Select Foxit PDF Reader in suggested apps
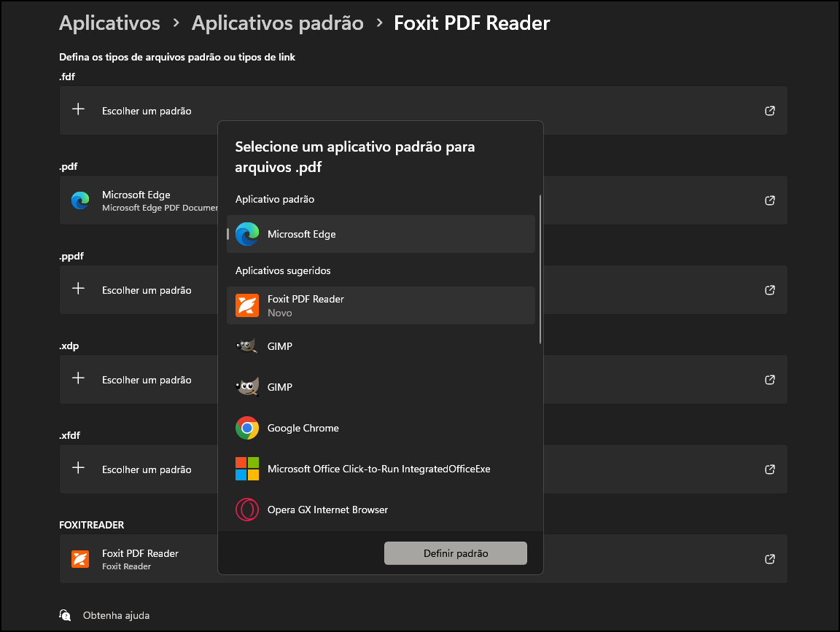This screenshot has height=632, width=840. [x=381, y=305]
